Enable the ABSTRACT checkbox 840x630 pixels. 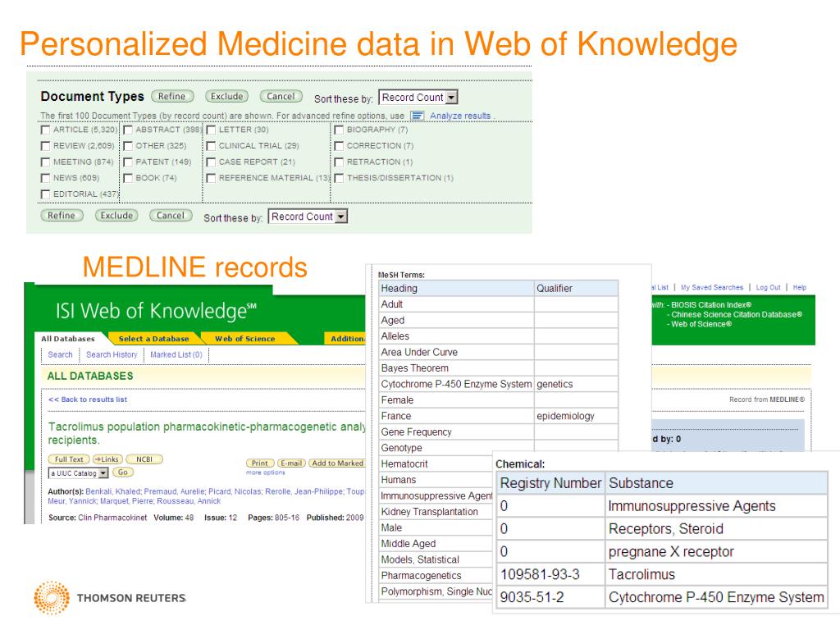pos(128,130)
